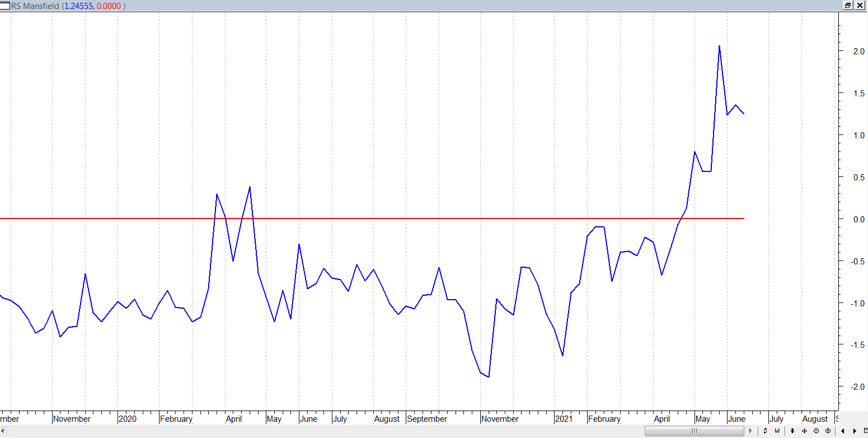Click the four-way pan arrows icon
This screenshot has height=438, width=868.
click(x=804, y=431)
